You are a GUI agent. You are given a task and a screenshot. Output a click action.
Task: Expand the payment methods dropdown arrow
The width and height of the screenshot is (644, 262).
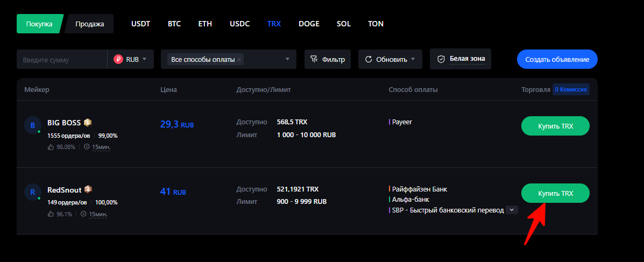[x=287, y=59]
